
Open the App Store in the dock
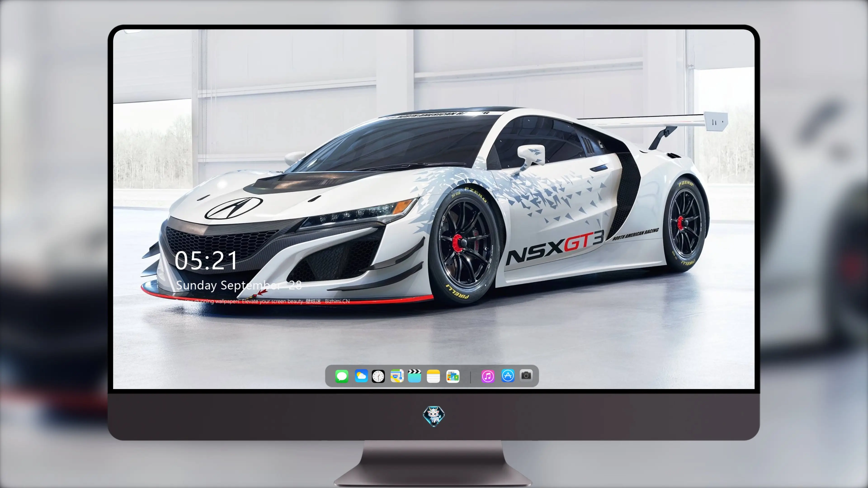(508, 376)
